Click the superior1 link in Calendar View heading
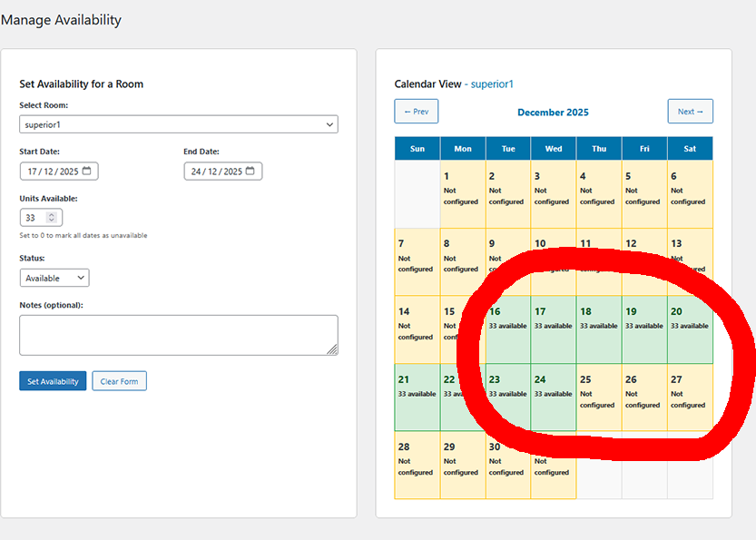The image size is (756, 540). pos(492,83)
